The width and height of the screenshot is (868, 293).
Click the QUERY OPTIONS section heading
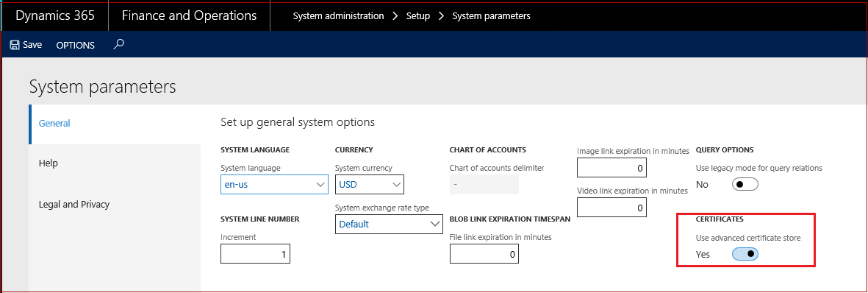point(725,150)
